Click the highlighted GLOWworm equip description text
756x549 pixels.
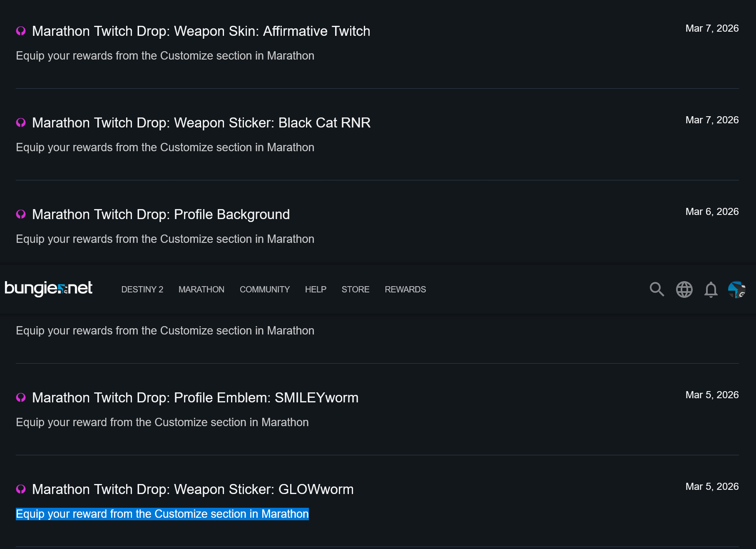pyautogui.click(x=162, y=514)
